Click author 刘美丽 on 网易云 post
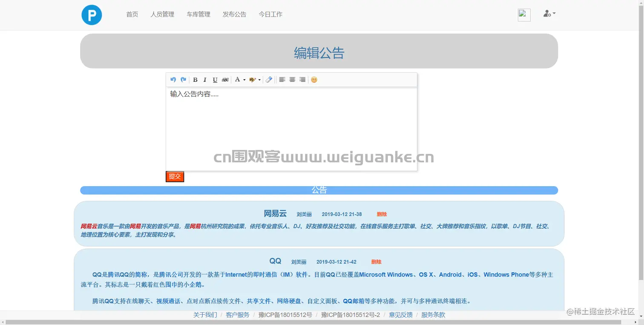644x325 pixels. pyautogui.click(x=304, y=214)
